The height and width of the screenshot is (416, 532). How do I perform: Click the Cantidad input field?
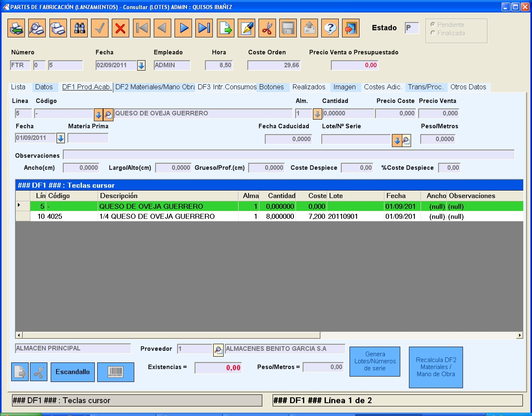tap(348, 113)
